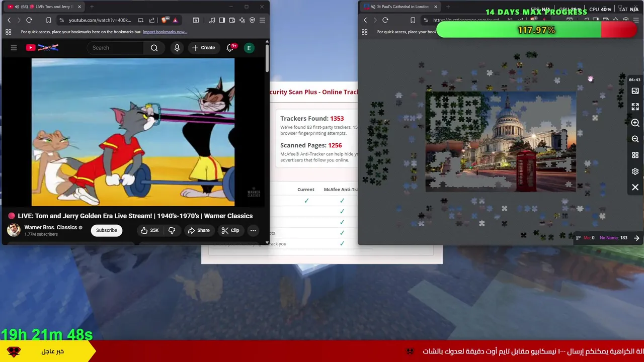Click Scanned Pages: 1256 text
The height and width of the screenshot is (362, 644).
point(311,145)
